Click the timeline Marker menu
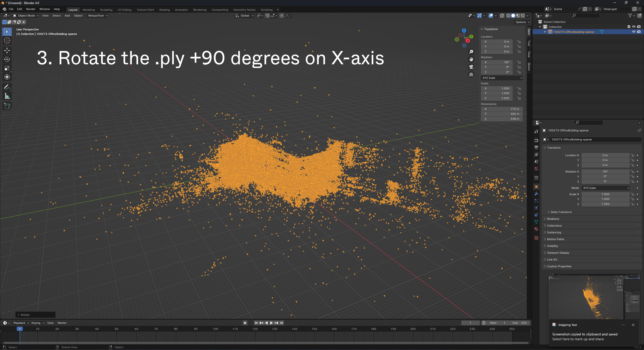644x350 pixels. (62, 323)
